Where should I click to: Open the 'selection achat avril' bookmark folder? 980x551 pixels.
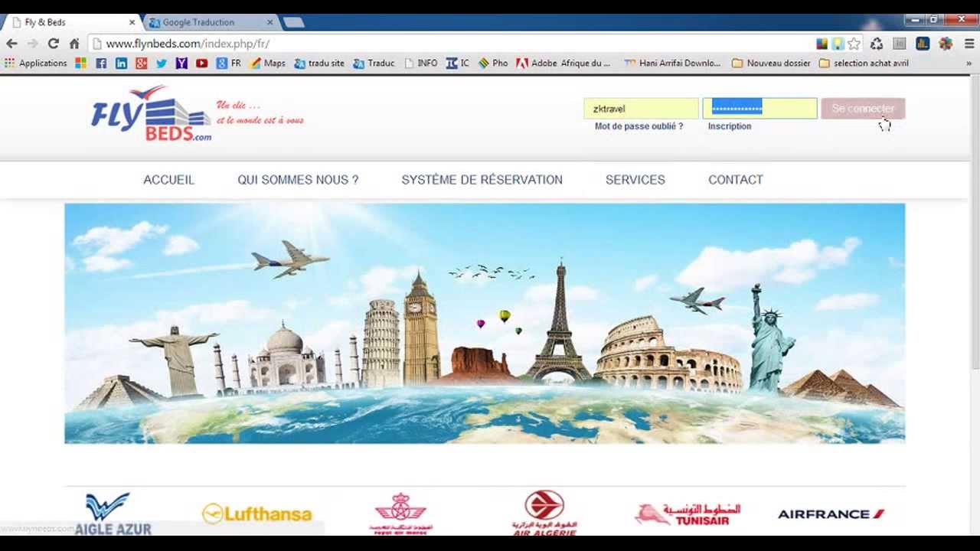pyautogui.click(x=864, y=64)
